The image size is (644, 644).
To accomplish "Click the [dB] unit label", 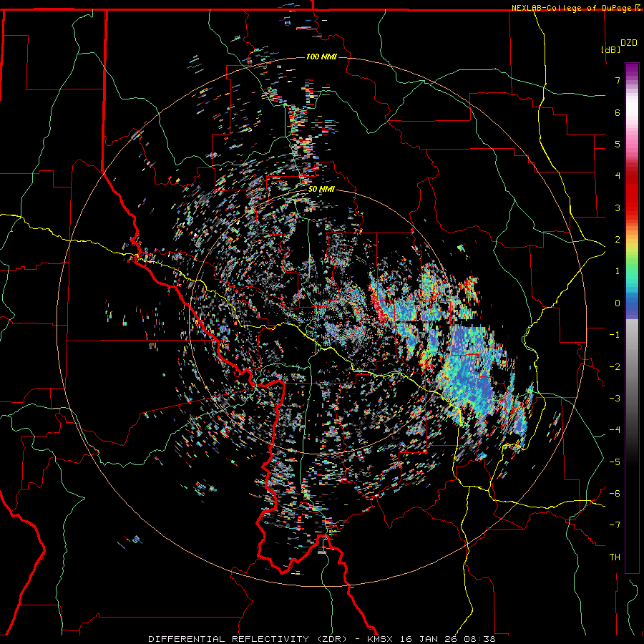I will (x=611, y=49).
